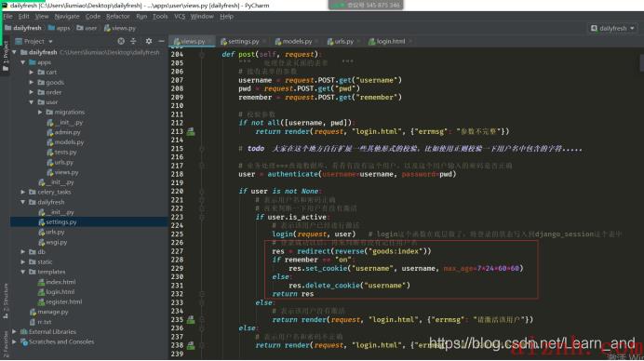Hide the Project panel with minus icon

(x=161, y=42)
